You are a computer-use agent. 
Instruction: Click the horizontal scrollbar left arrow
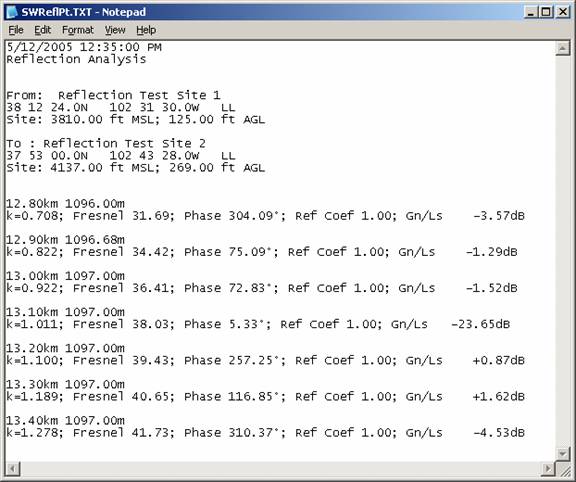pos(13,469)
